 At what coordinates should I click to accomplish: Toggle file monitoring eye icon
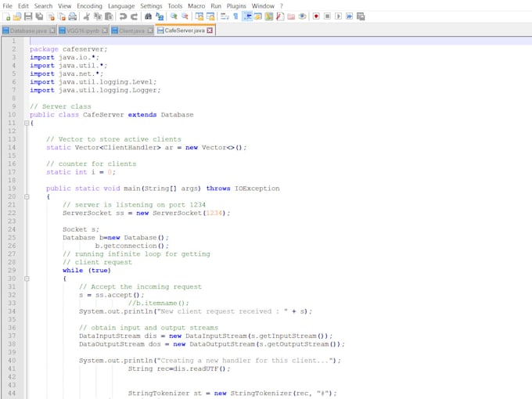tap(302, 16)
